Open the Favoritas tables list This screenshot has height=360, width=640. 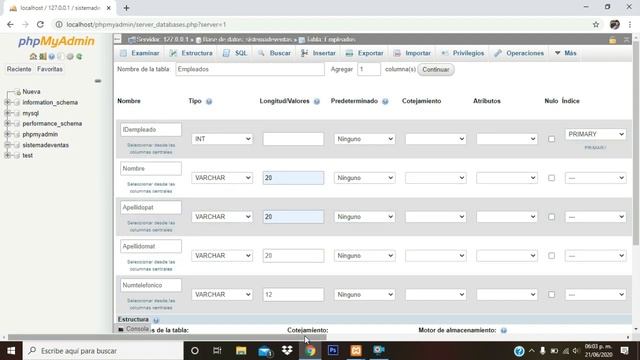coord(50,69)
